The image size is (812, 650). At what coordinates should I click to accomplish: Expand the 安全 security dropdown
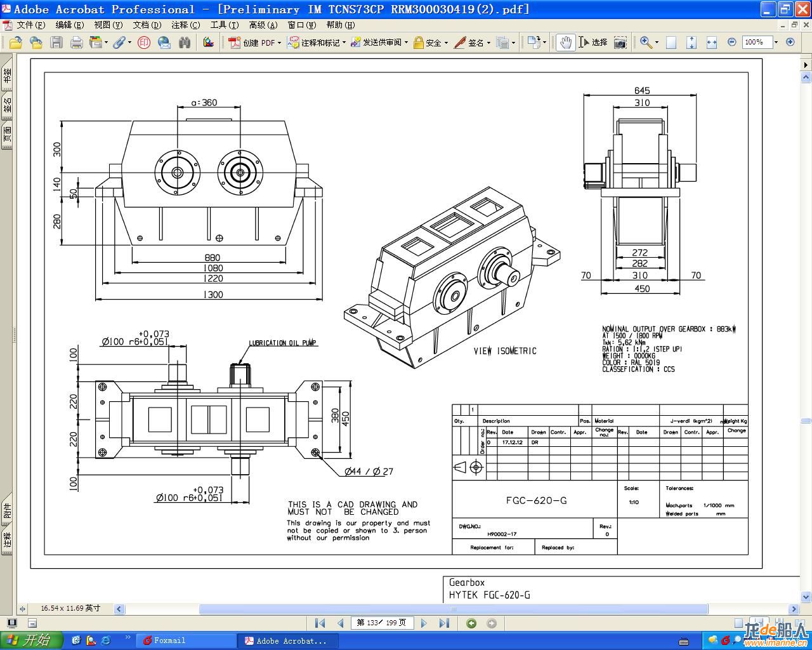tap(446, 43)
